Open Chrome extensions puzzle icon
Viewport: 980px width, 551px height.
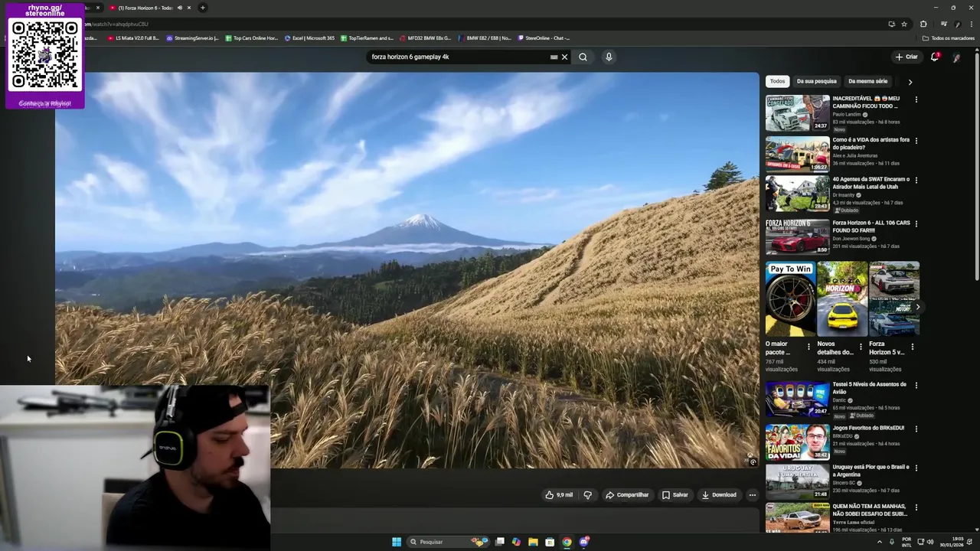(x=923, y=24)
